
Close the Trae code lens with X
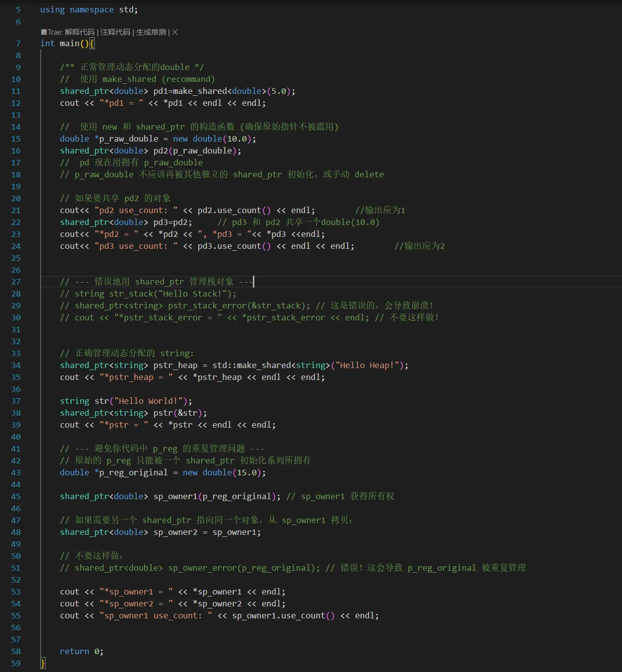click(x=175, y=32)
